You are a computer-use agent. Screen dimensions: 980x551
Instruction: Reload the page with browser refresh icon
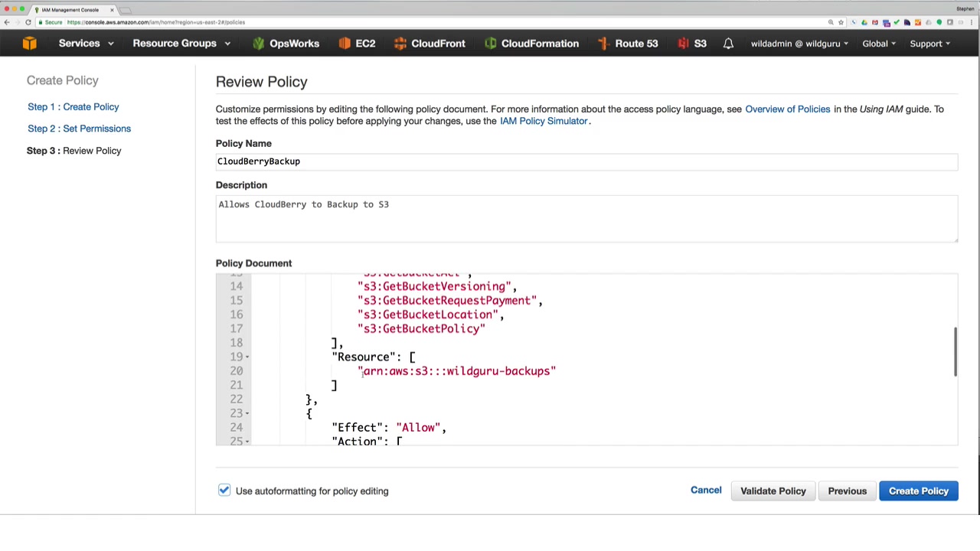[28, 22]
